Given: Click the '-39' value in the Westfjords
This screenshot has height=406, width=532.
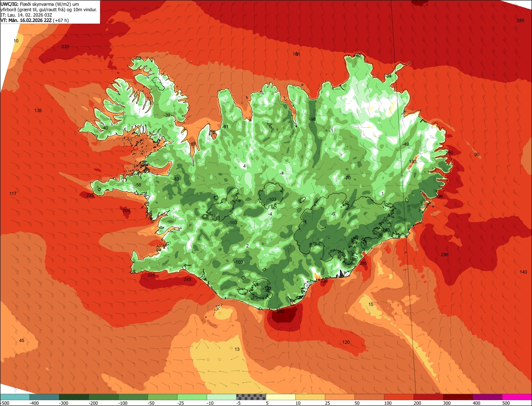Looking at the screenshot, I should [x=167, y=115].
